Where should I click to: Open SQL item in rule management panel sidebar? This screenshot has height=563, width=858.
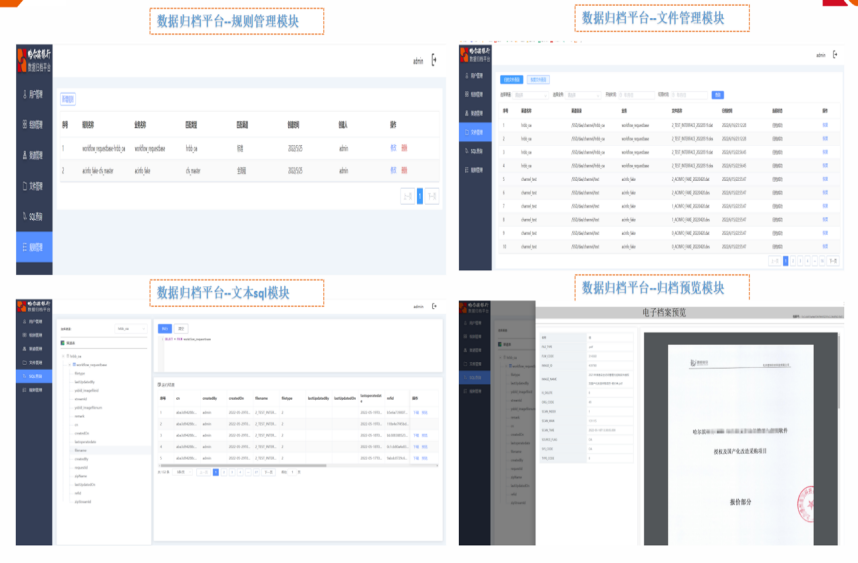(34, 217)
